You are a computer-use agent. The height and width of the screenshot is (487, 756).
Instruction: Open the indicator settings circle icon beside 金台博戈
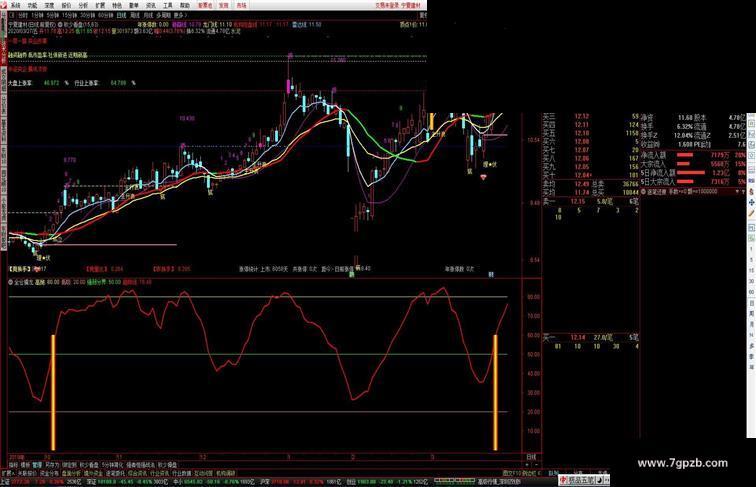tap(11, 282)
